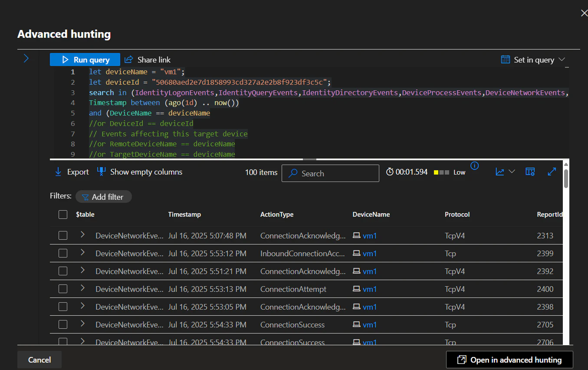Image resolution: width=588 pixels, height=370 pixels.
Task: Click the 100 items count text
Action: click(261, 172)
